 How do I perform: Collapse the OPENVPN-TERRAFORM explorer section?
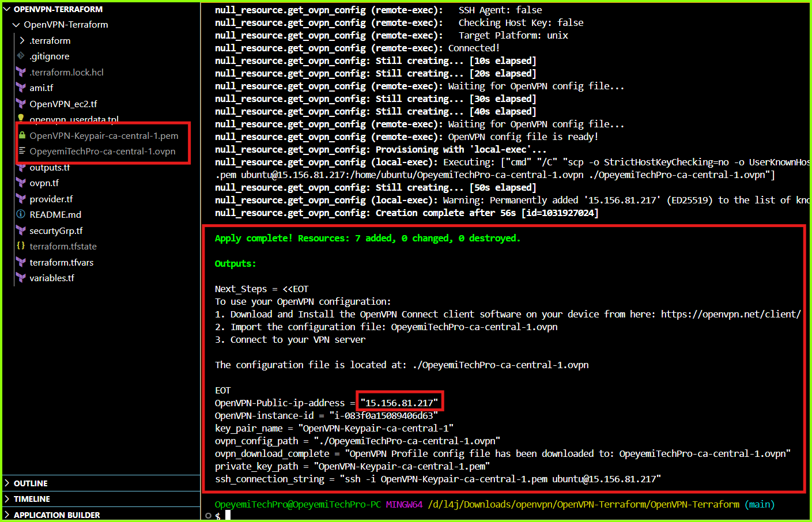tap(7, 9)
